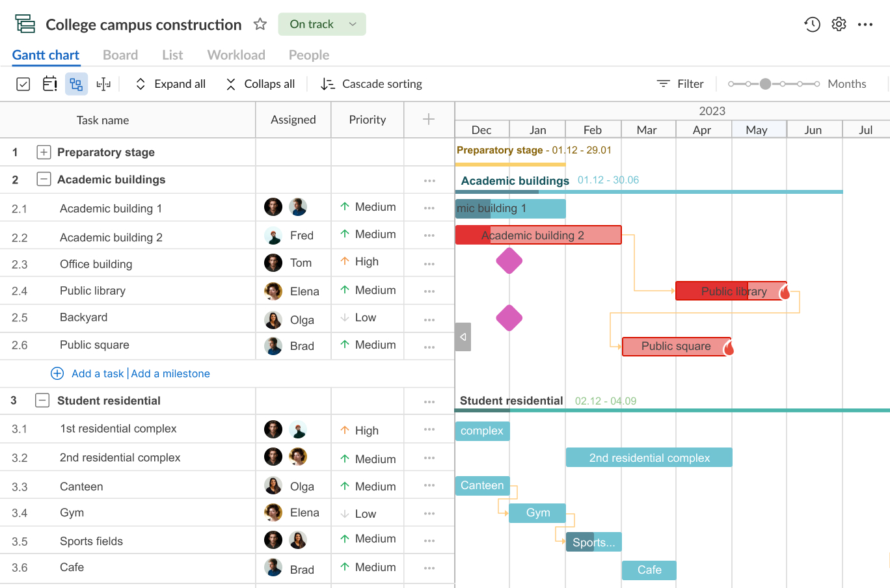
Task: Click the Add a milestone link
Action: (x=170, y=373)
